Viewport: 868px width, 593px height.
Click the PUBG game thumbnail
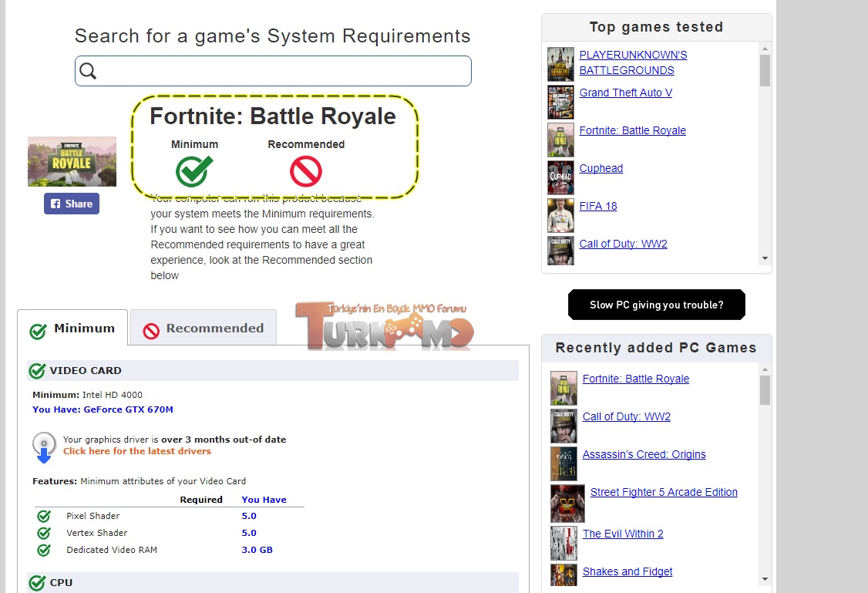[x=560, y=64]
